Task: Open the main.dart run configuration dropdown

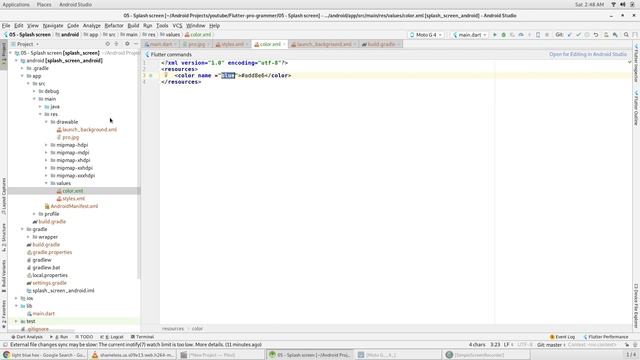Action: coord(469,35)
